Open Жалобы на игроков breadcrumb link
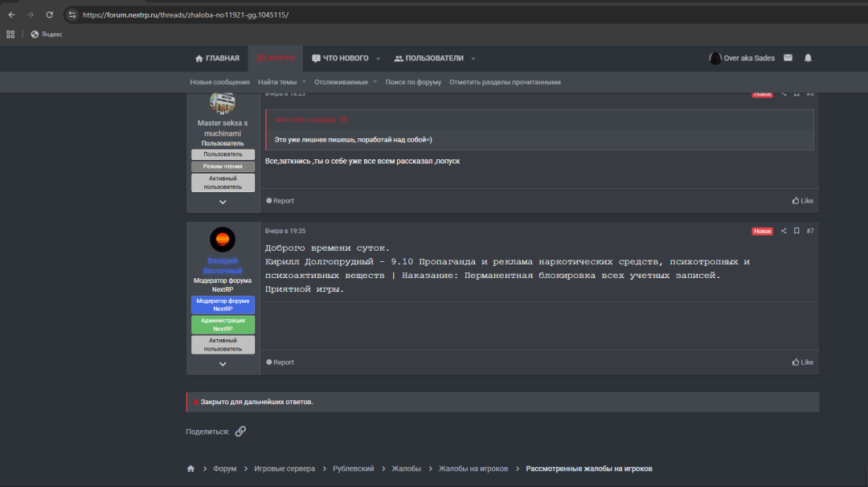The width and height of the screenshot is (868, 487). click(473, 468)
